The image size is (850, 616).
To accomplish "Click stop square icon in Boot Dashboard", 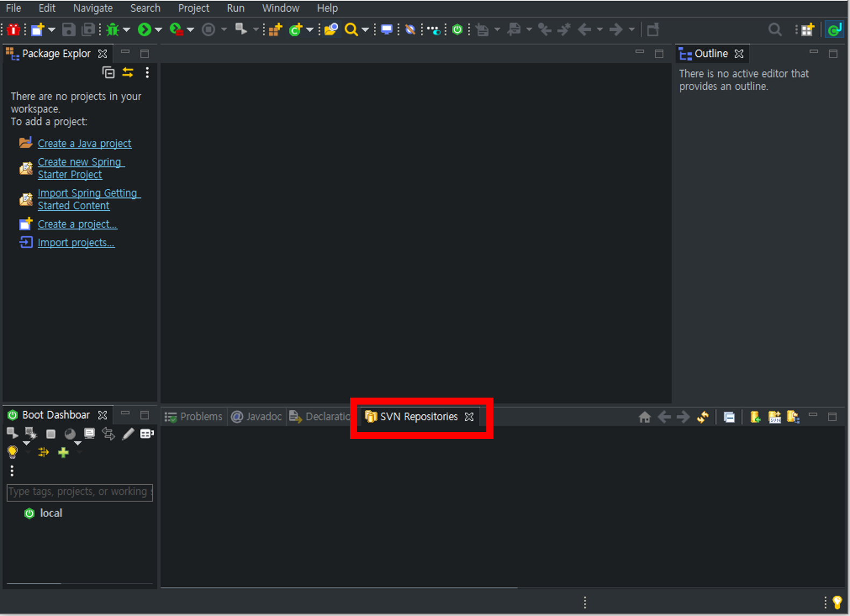I will pos(51,434).
